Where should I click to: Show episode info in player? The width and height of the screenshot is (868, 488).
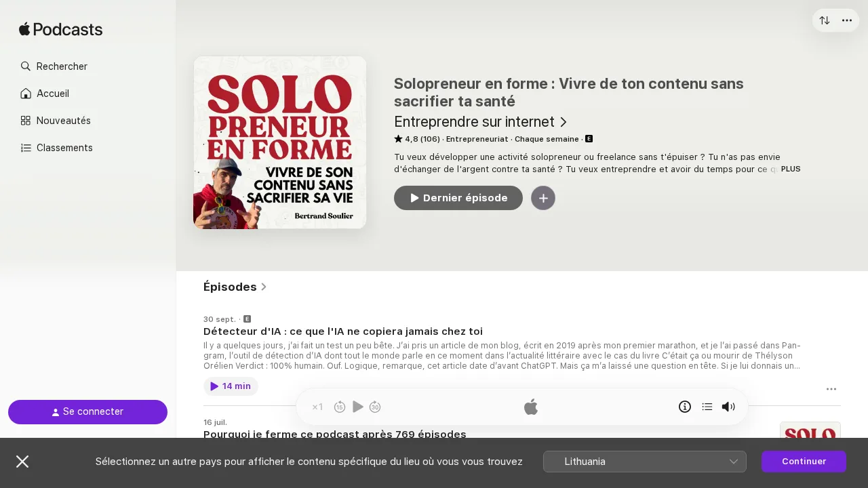click(x=685, y=407)
